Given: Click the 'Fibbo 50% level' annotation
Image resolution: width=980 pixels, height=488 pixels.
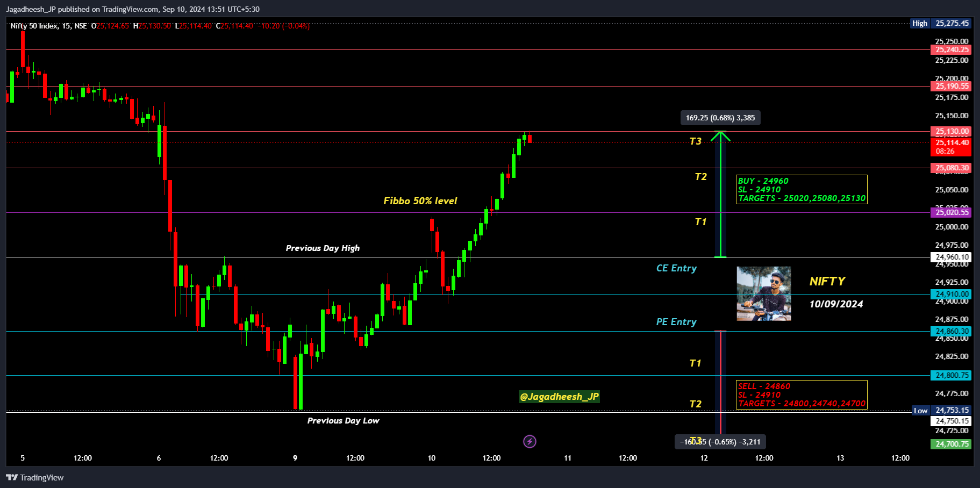Looking at the screenshot, I should click(420, 201).
